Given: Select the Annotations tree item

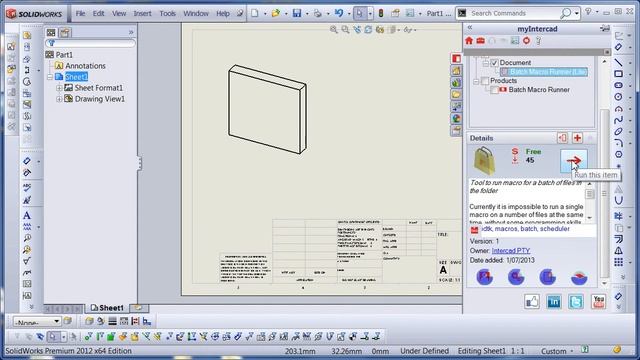Looking at the screenshot, I should (x=85, y=66).
